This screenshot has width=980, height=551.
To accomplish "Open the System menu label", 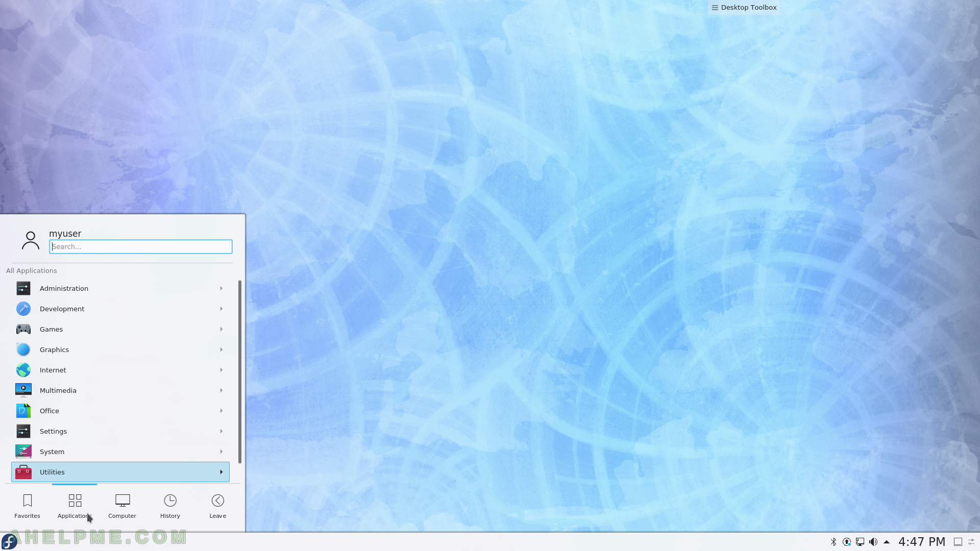I will [x=52, y=452].
